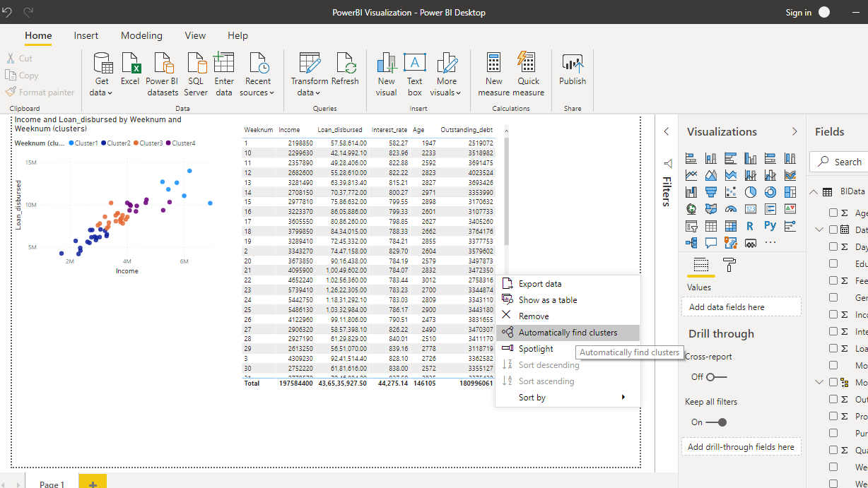868x488 pixels.
Task: Collapse the BIData table fields
Action: pos(813,191)
